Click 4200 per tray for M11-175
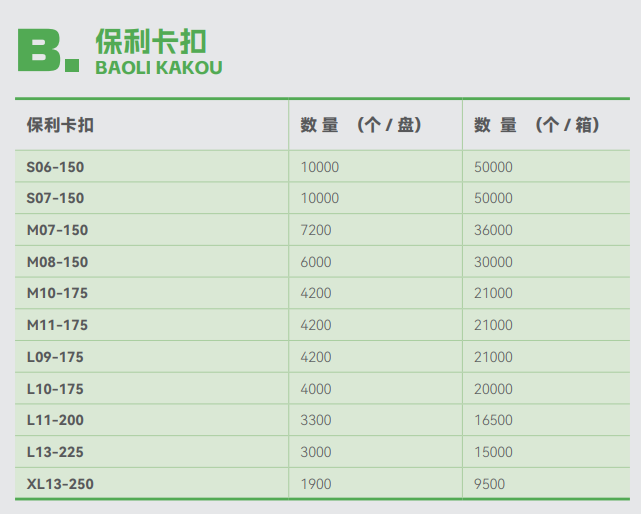Screen dimensions: 641x514 tap(316, 325)
